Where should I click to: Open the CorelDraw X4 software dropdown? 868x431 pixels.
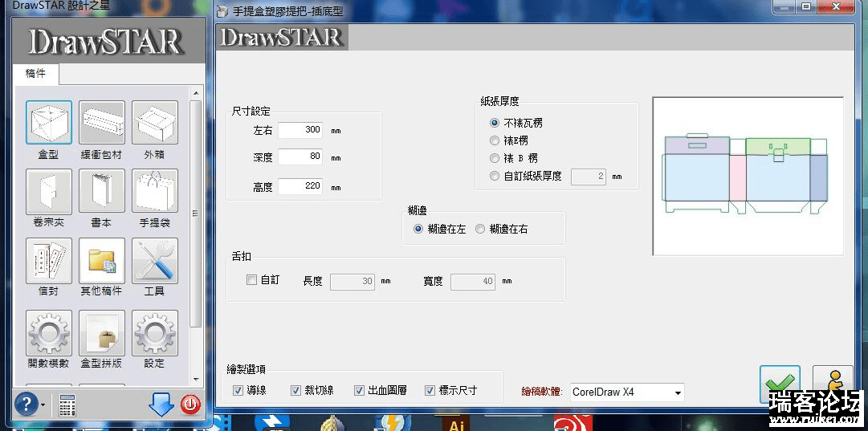627,392
